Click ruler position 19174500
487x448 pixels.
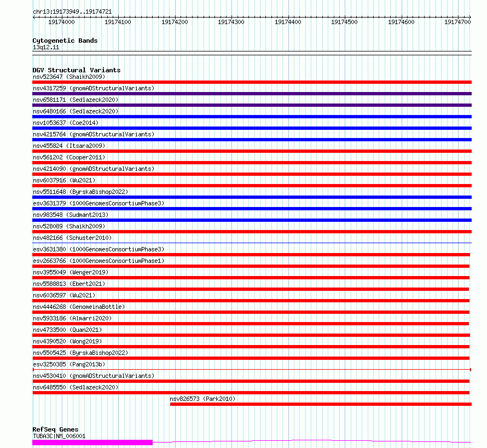(344, 22)
